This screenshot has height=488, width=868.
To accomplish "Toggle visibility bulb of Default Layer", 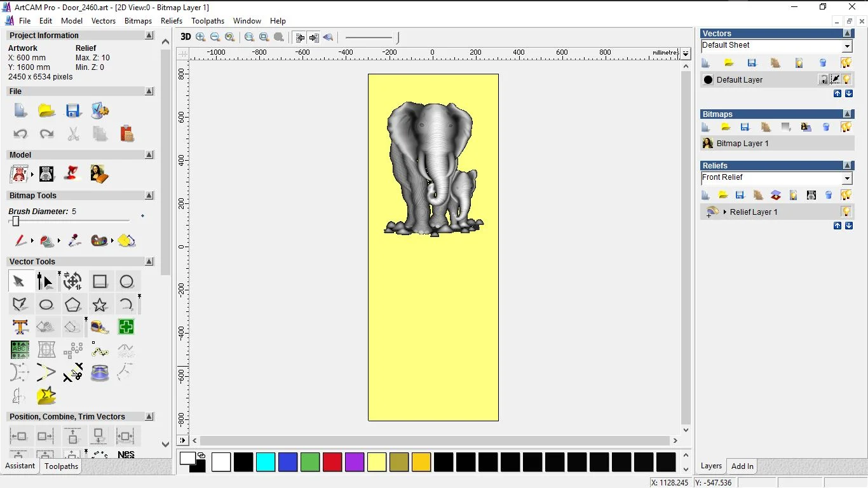I will coord(846,79).
